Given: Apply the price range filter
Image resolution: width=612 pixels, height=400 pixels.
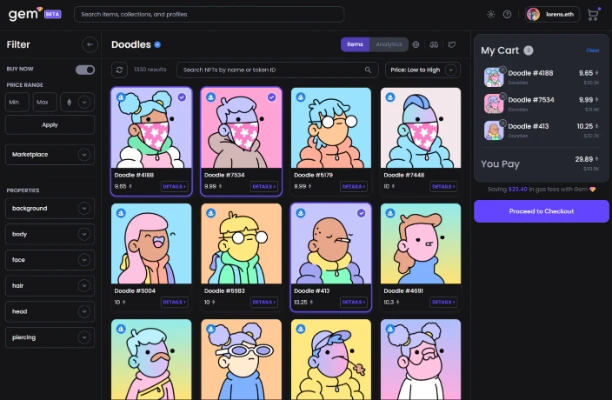Looking at the screenshot, I should 50,125.
